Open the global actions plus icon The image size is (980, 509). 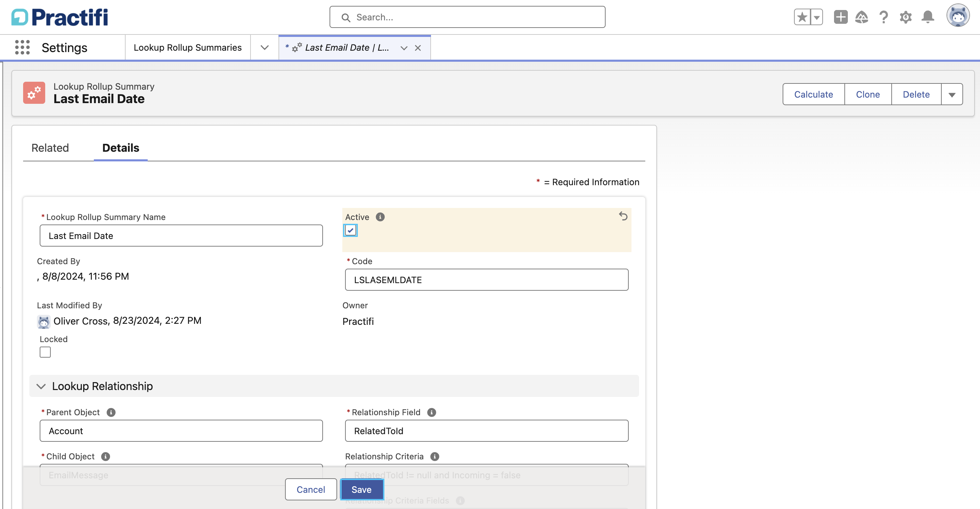[841, 17]
